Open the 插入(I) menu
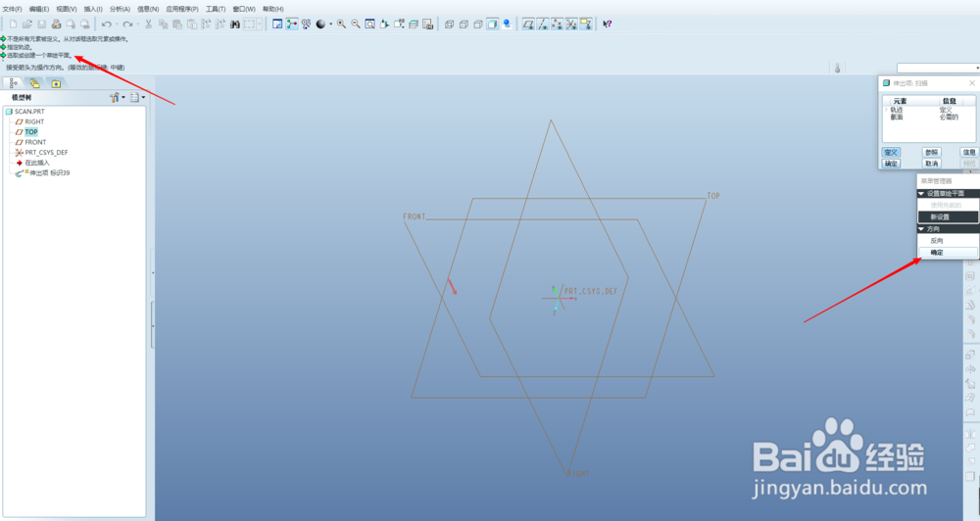 pyautogui.click(x=93, y=9)
